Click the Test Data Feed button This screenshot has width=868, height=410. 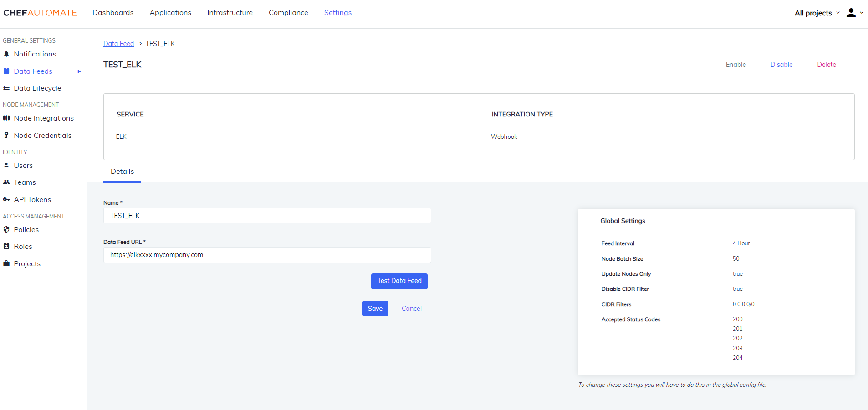pyautogui.click(x=399, y=281)
